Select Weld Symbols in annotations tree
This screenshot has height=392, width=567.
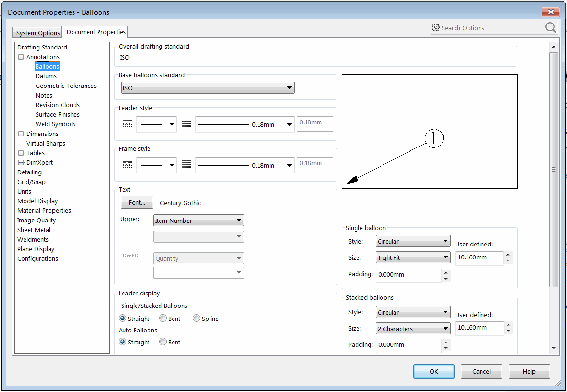pos(55,124)
